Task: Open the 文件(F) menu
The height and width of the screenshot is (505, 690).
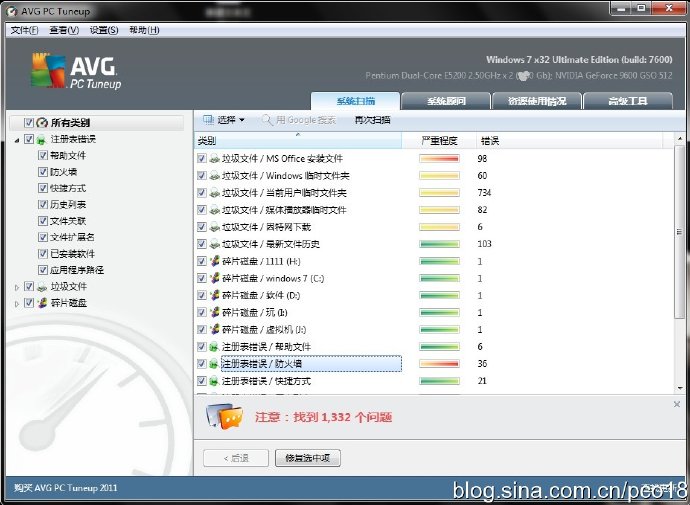Action: [25, 30]
